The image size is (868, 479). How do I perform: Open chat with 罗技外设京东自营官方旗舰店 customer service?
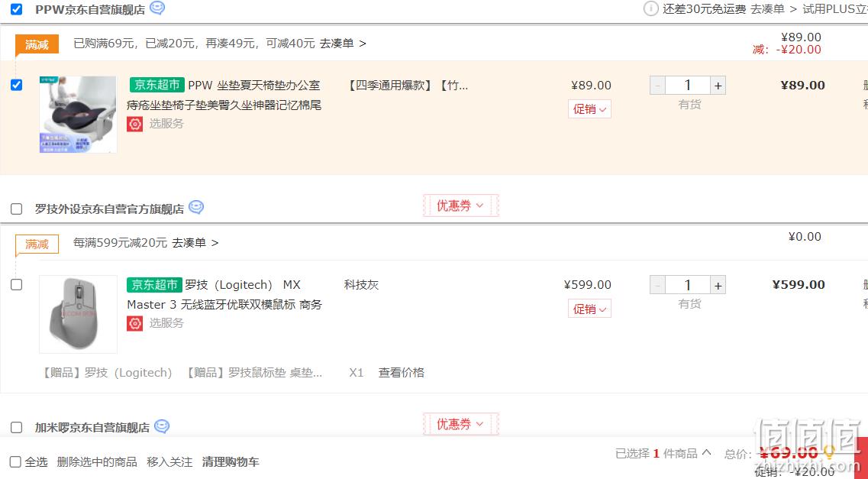point(196,207)
